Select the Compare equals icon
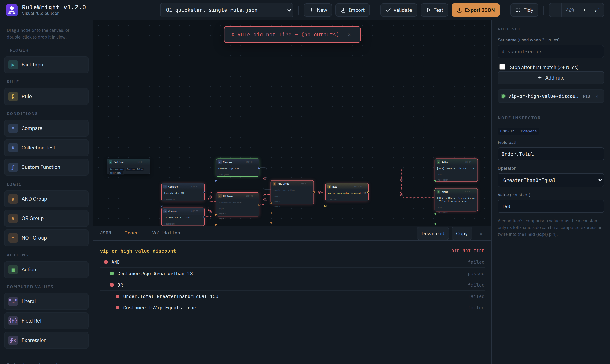Image resolution: width=610 pixels, height=364 pixels. point(13,128)
